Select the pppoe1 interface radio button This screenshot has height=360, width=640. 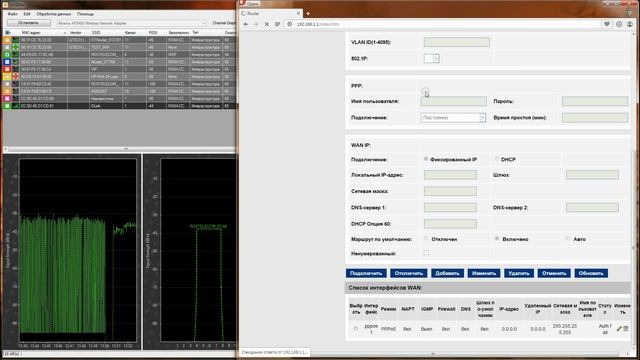(x=356, y=329)
